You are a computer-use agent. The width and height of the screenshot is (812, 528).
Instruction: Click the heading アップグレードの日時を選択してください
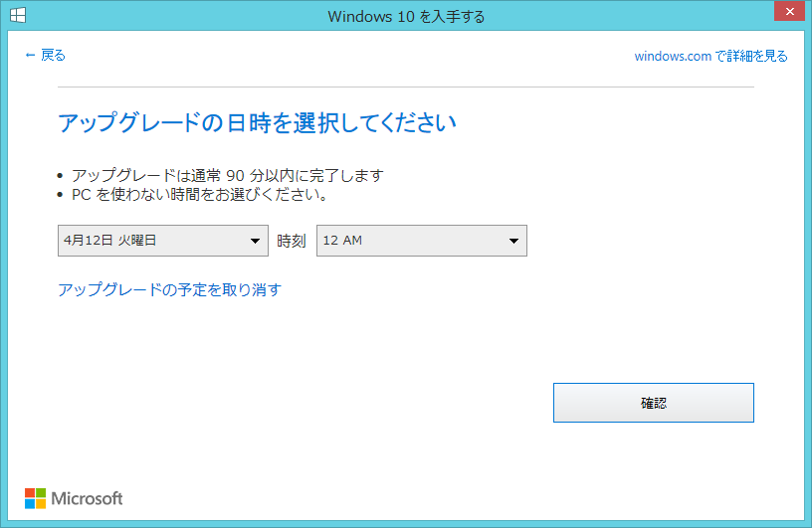[x=257, y=123]
